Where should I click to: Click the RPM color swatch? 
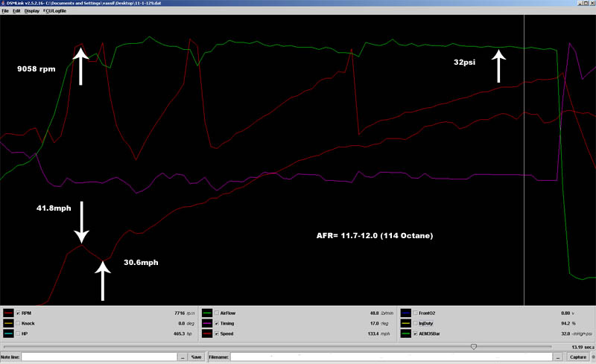(x=9, y=313)
